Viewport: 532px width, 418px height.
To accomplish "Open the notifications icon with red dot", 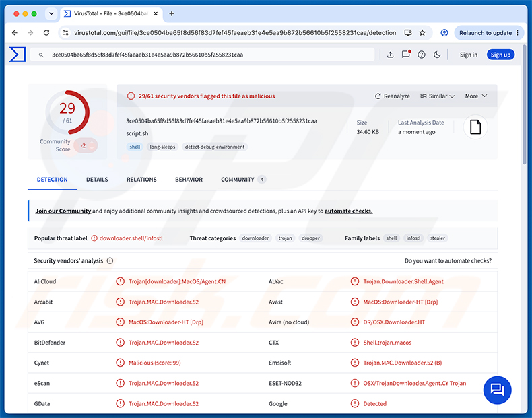I will click(x=406, y=55).
